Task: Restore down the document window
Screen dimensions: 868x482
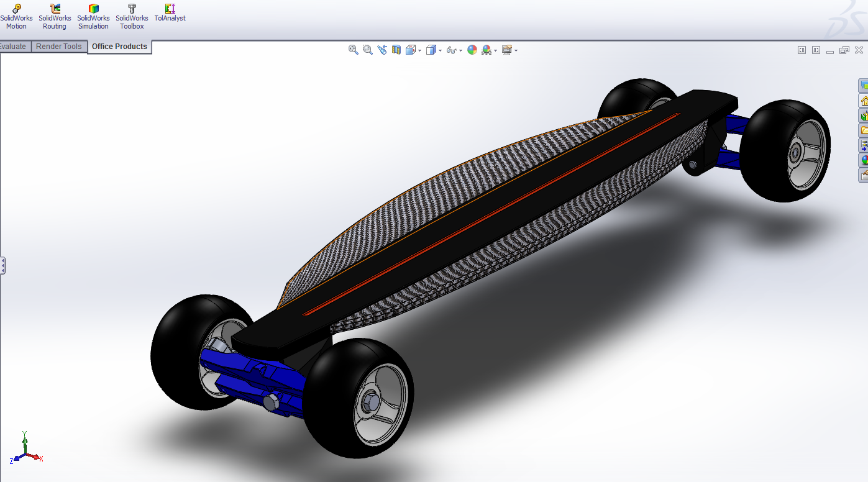Action: click(x=844, y=50)
